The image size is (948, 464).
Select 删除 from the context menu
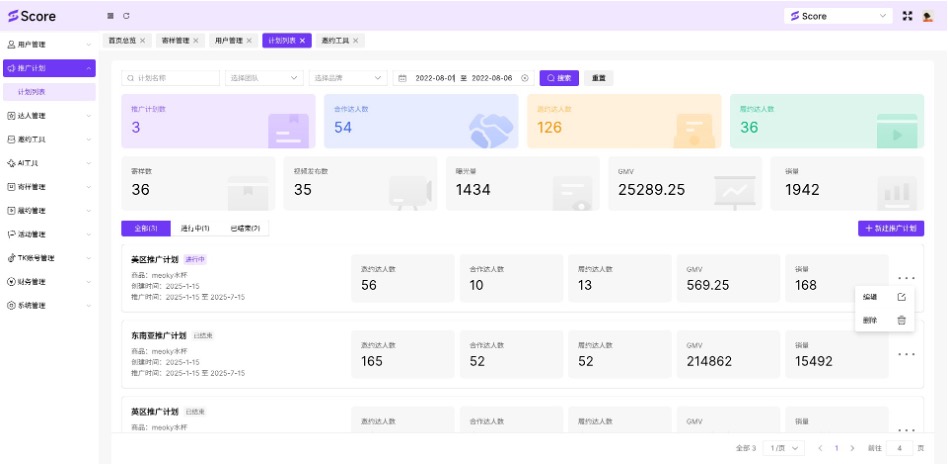point(884,320)
